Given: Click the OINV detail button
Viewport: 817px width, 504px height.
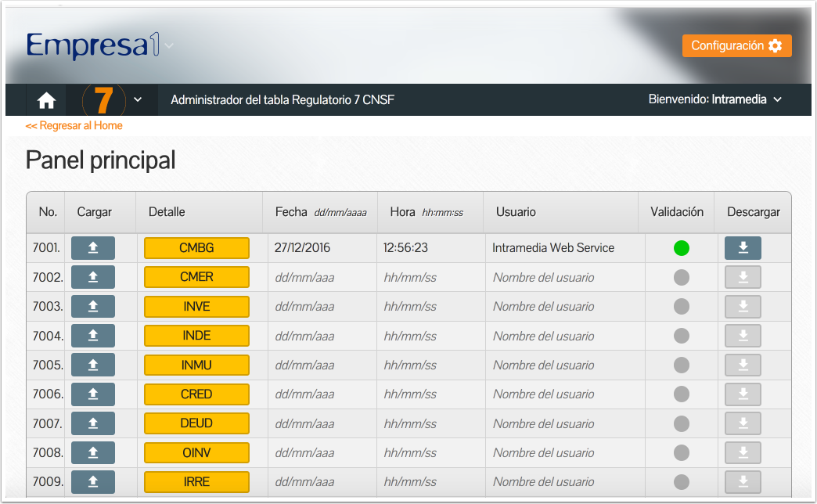Looking at the screenshot, I should pos(196,452).
